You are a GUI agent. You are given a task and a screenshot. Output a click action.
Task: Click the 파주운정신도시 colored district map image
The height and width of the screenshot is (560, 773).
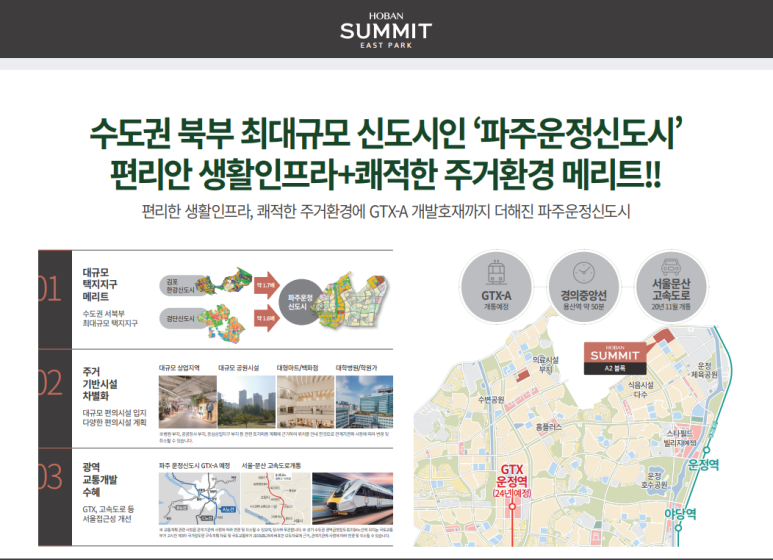[352, 300]
